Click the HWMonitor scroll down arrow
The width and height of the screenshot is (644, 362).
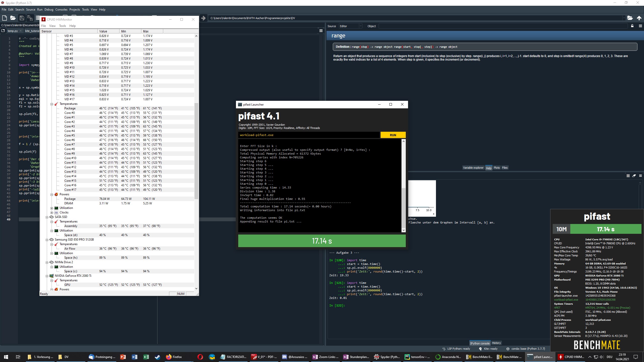[x=196, y=289]
